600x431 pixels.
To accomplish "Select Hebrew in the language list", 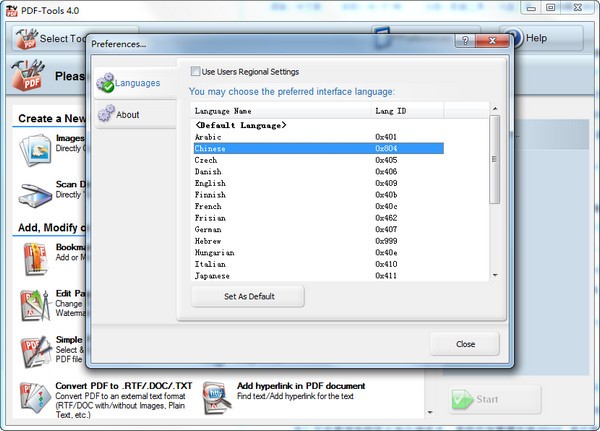I will [319, 241].
